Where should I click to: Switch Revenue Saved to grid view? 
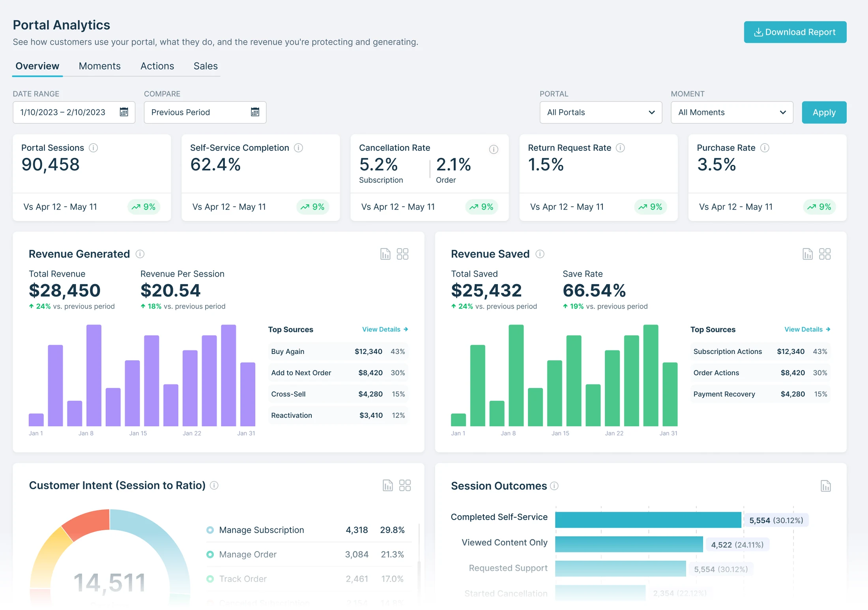825,254
